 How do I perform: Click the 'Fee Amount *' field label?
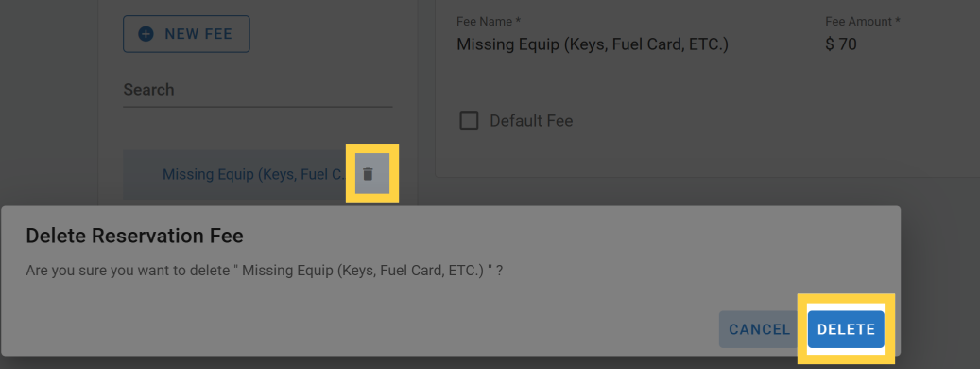pos(863,22)
